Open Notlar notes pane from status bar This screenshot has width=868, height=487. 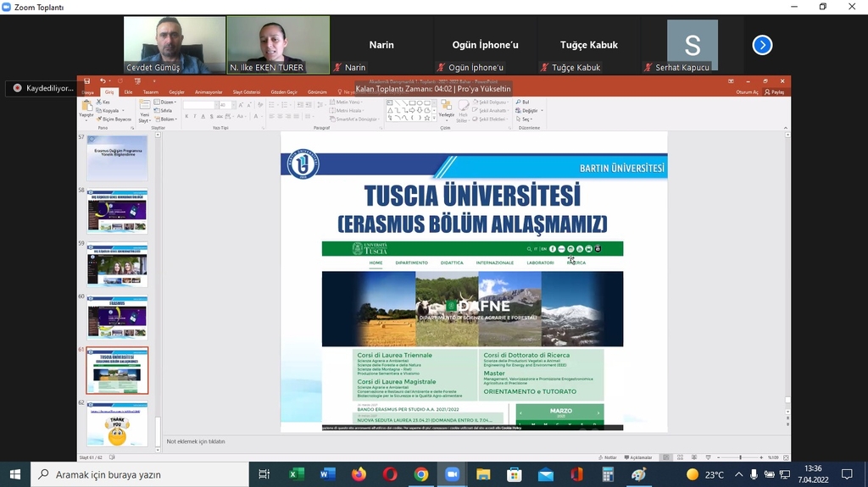607,457
